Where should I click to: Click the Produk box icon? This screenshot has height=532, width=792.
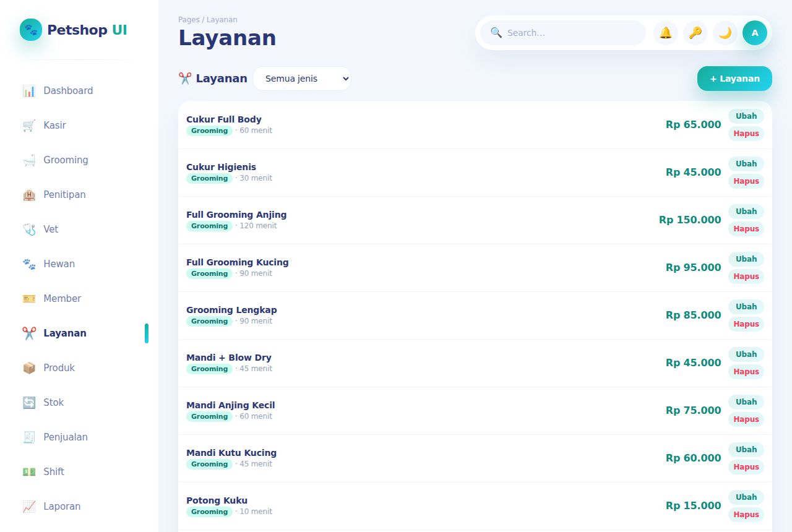[x=29, y=368]
